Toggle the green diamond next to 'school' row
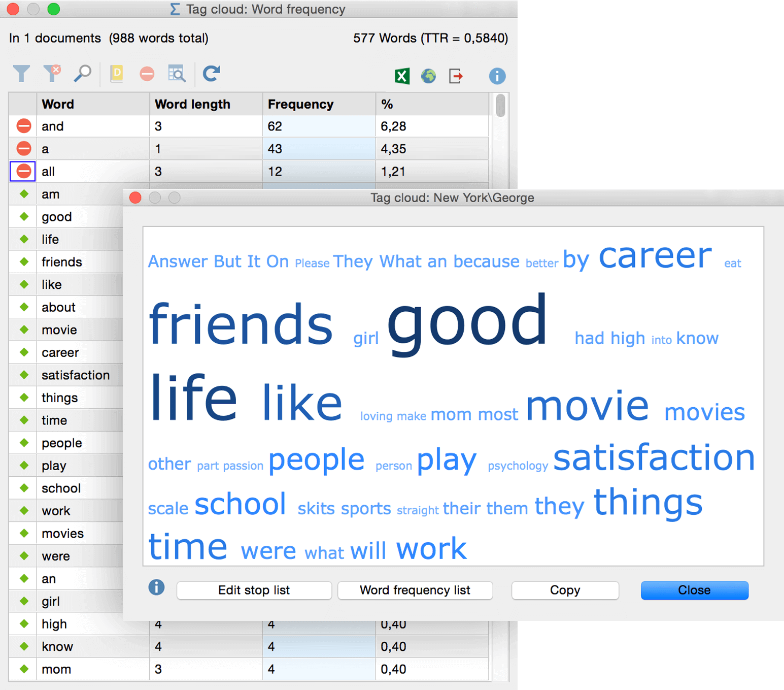The height and width of the screenshot is (690, 784). (x=24, y=488)
